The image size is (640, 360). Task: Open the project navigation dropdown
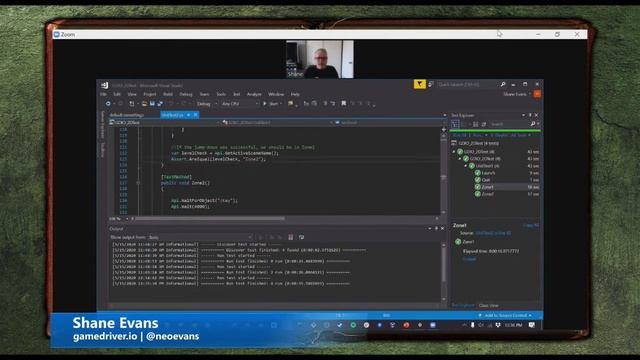pyautogui.click(x=164, y=122)
